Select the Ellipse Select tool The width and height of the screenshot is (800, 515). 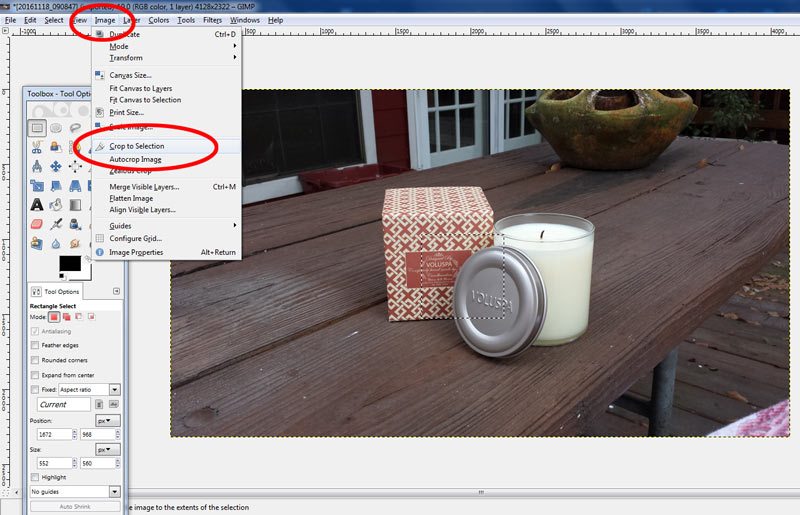click(56, 128)
